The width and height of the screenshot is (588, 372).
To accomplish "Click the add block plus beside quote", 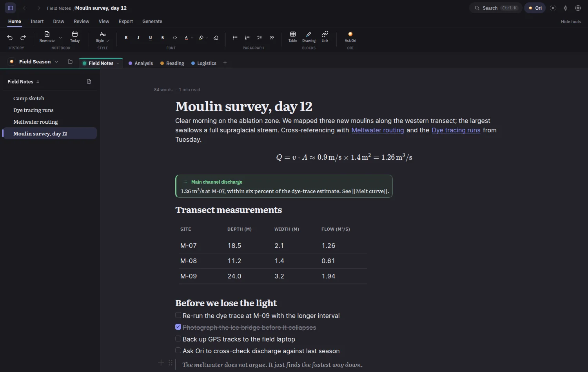I will click(x=161, y=363).
